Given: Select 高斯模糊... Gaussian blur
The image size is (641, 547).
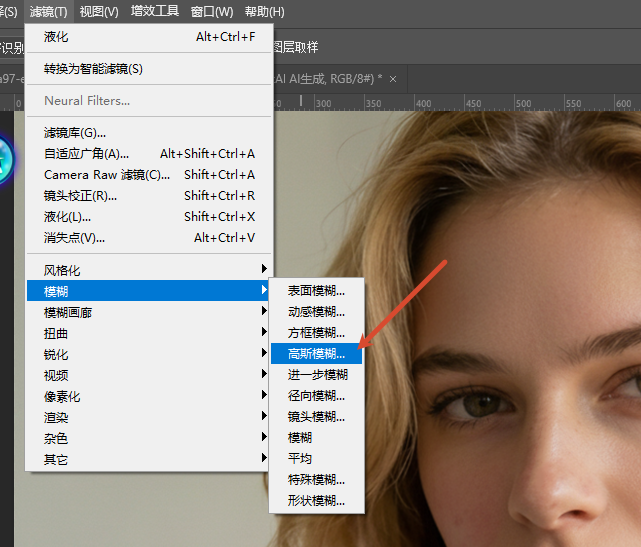Looking at the screenshot, I should click(316, 354).
